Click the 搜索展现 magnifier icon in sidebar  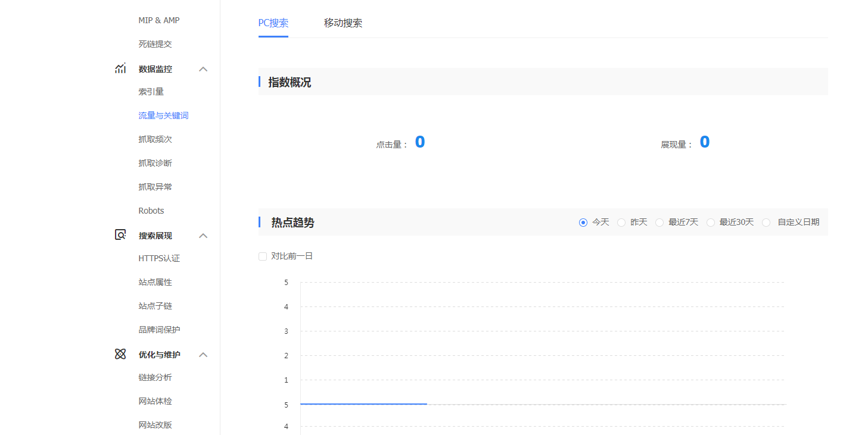(x=120, y=235)
